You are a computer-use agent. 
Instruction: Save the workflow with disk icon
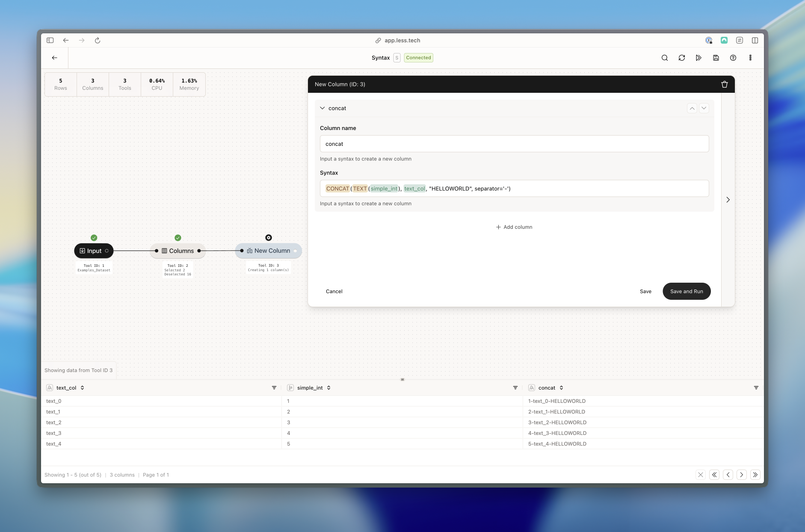click(x=716, y=58)
